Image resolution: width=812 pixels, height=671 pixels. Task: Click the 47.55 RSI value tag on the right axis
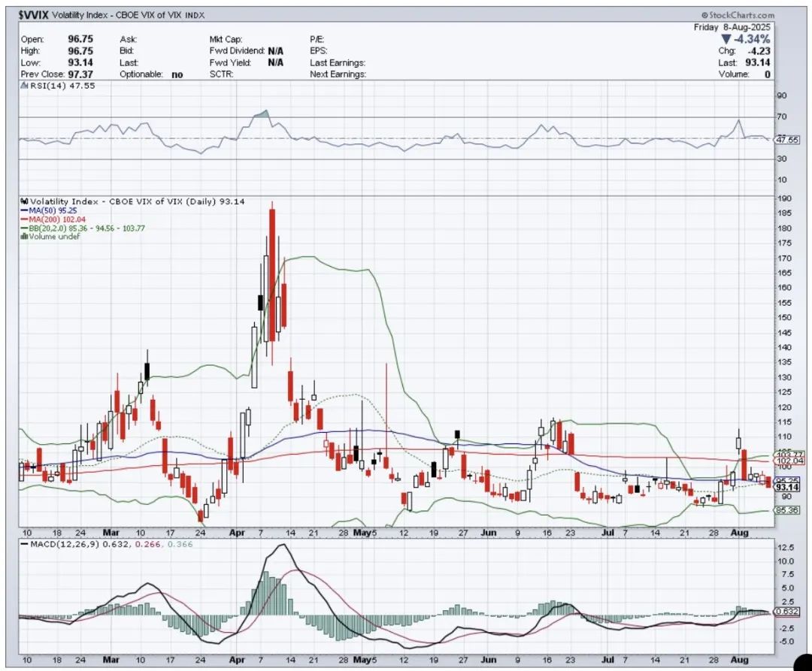tap(788, 140)
